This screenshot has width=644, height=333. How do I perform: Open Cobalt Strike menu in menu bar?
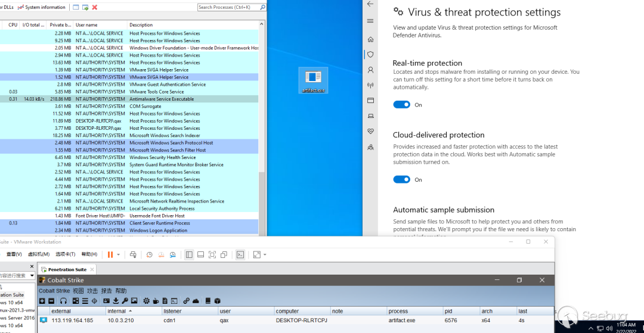55,291
